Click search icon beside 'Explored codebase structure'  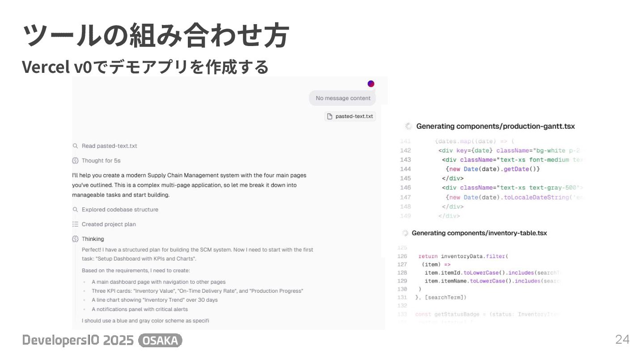tap(75, 210)
